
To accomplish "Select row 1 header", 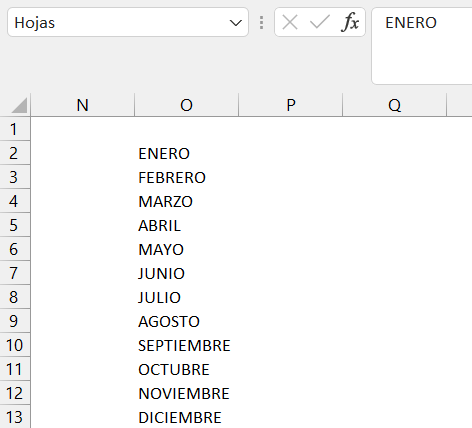I will pyautogui.click(x=15, y=129).
